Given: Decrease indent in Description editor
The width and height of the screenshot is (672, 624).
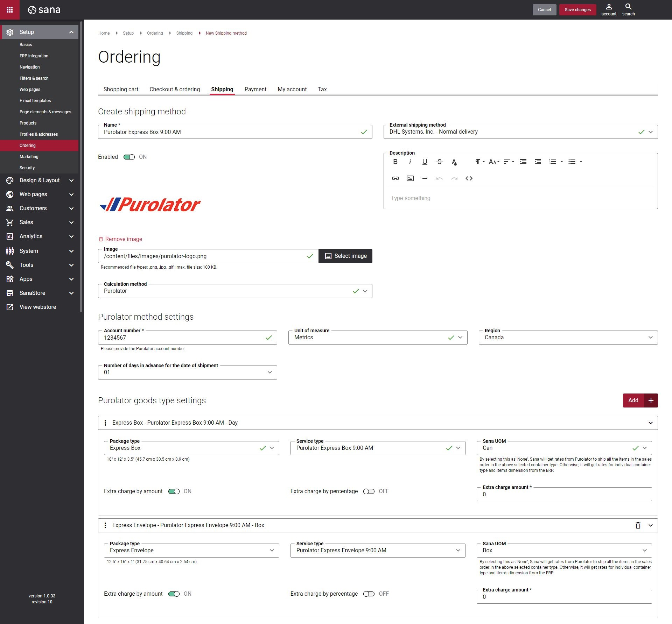Looking at the screenshot, I should click(523, 162).
